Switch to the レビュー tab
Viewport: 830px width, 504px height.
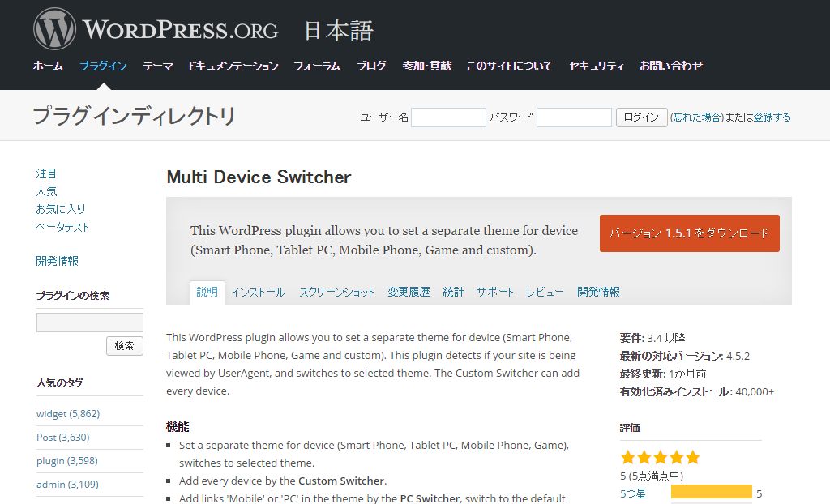click(x=545, y=293)
